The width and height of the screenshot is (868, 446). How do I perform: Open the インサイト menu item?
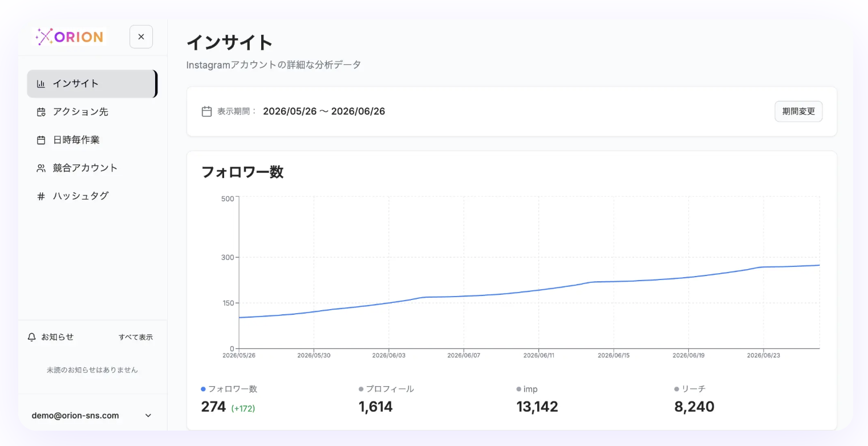click(x=92, y=84)
